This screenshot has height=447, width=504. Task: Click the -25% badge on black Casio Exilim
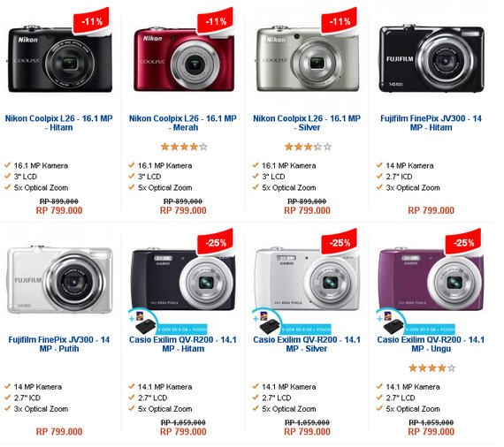tap(216, 241)
